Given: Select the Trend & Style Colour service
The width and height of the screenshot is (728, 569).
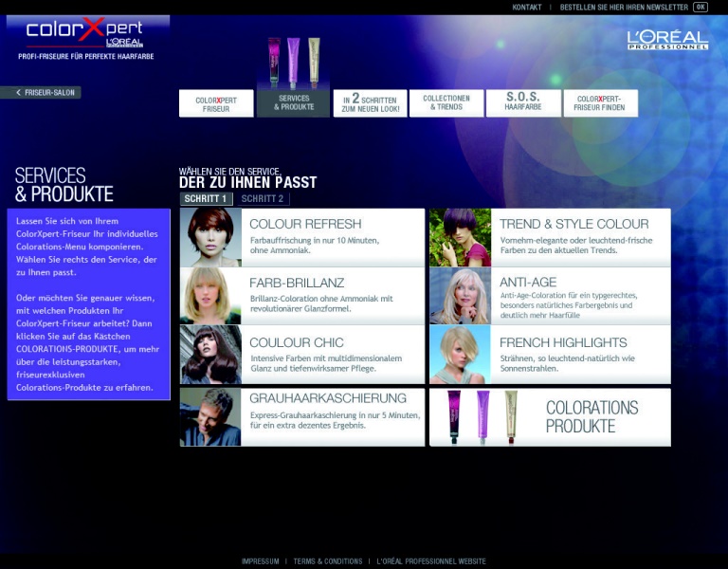Looking at the screenshot, I should pyautogui.click(x=550, y=237).
